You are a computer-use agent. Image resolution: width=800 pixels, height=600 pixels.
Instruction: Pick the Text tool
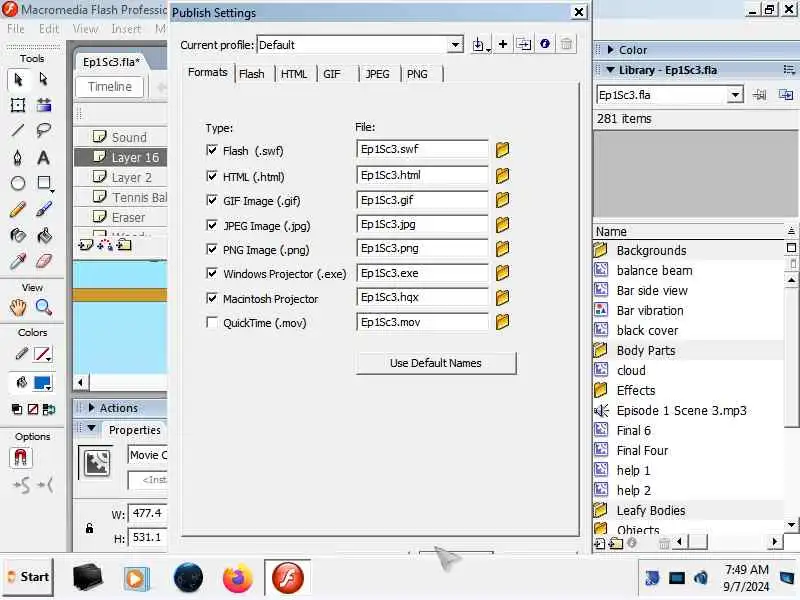coord(43,158)
